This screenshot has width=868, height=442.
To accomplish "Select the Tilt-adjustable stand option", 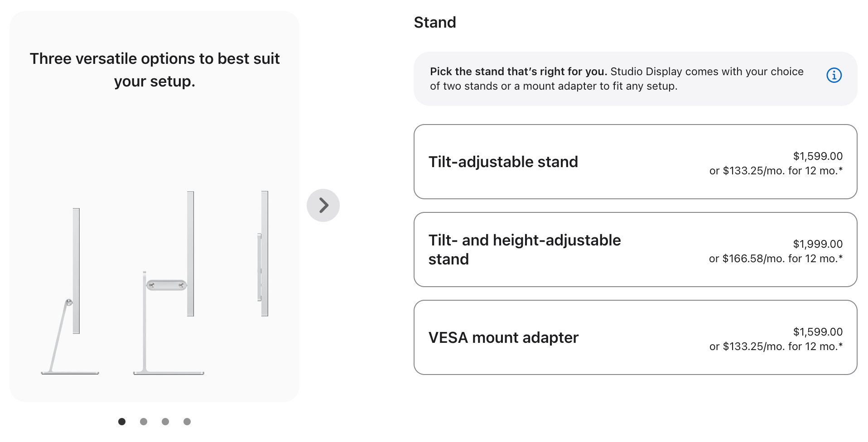I will coord(503,162).
